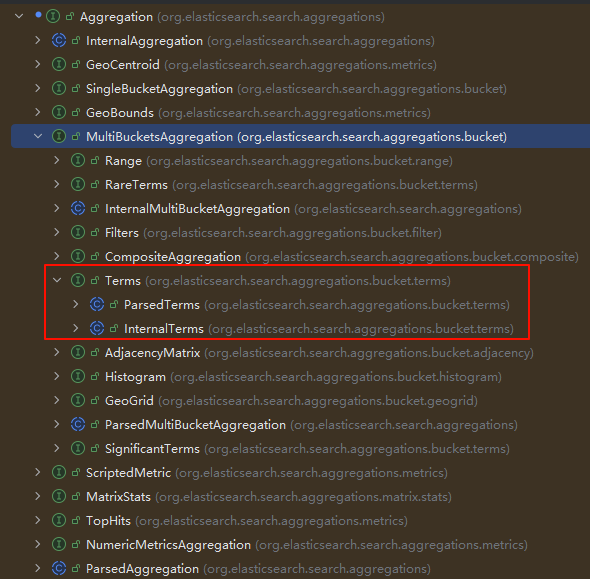The image size is (590, 579).
Task: Click the interface icon beside Terms
Action: click(x=78, y=280)
